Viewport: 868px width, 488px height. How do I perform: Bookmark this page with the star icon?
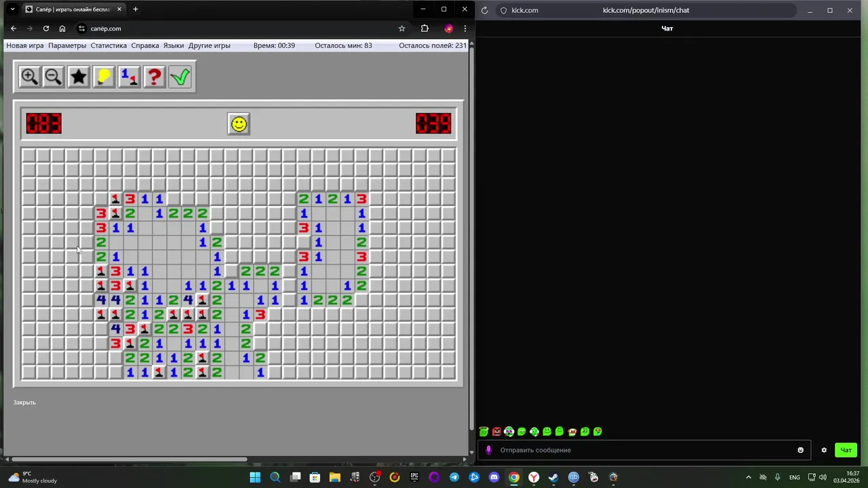401,28
